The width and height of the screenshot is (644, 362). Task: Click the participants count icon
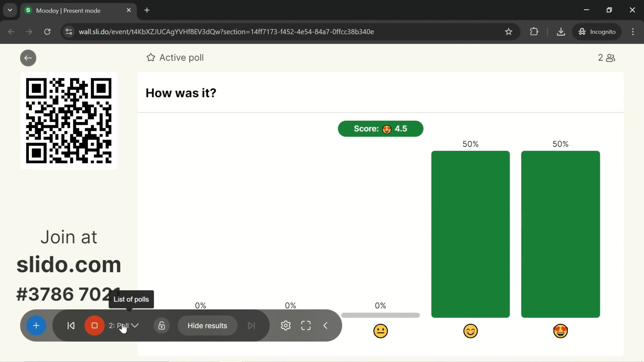(x=610, y=58)
